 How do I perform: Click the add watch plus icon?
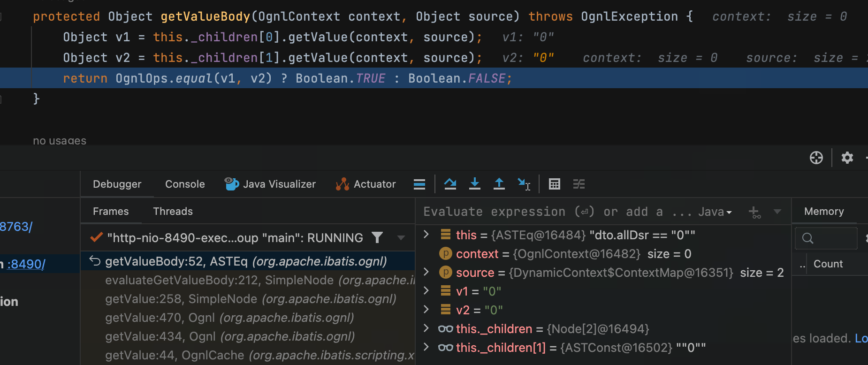[754, 212]
